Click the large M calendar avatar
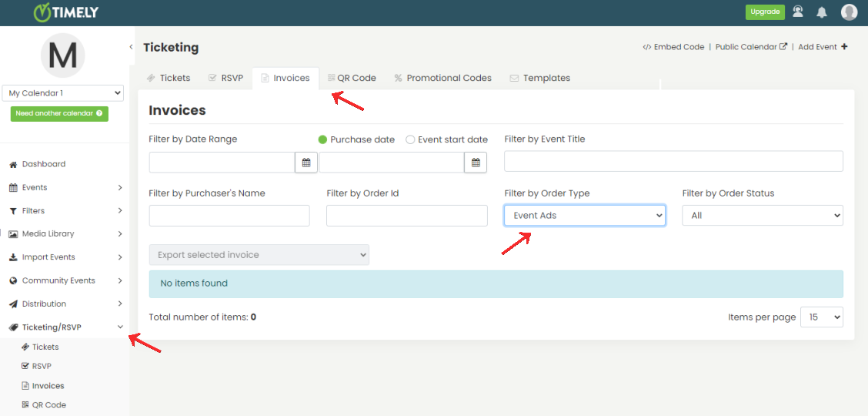 [62, 55]
